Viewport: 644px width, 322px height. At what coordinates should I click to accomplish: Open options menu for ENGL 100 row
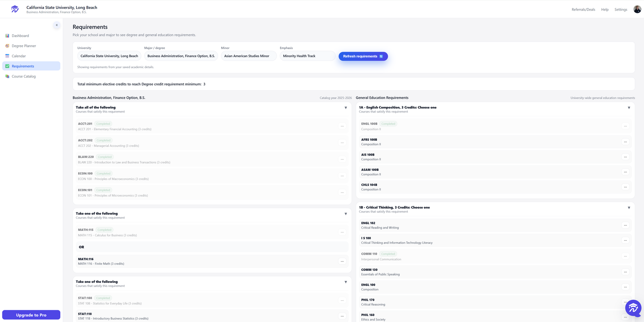pyautogui.click(x=625, y=287)
